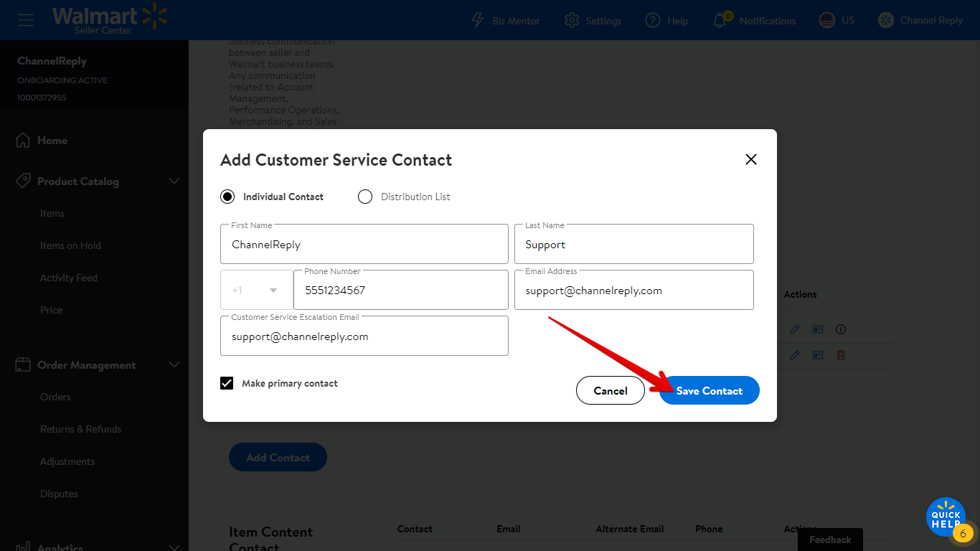Image resolution: width=980 pixels, height=551 pixels.
Task: Click the red trash delete icon
Action: click(841, 355)
